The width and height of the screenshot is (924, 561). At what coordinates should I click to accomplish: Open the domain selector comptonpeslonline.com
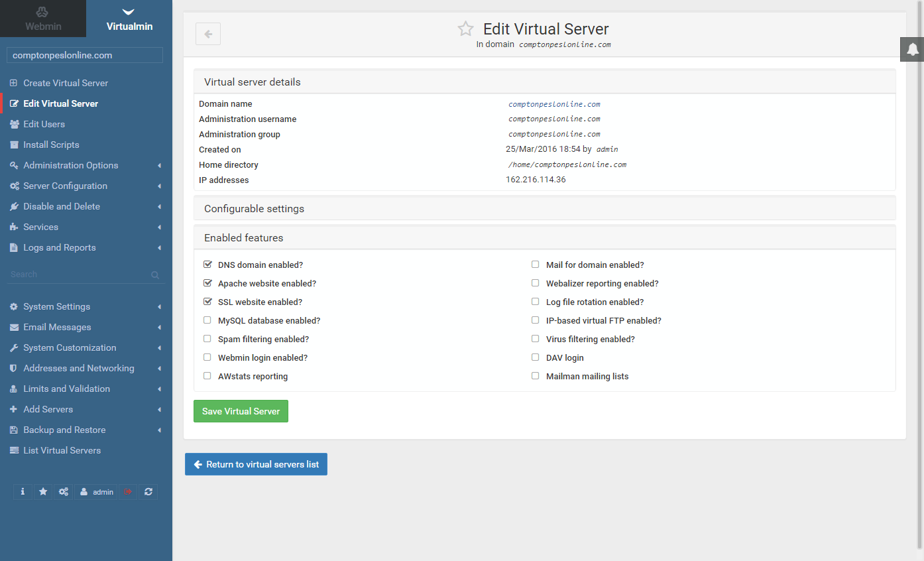(85, 55)
